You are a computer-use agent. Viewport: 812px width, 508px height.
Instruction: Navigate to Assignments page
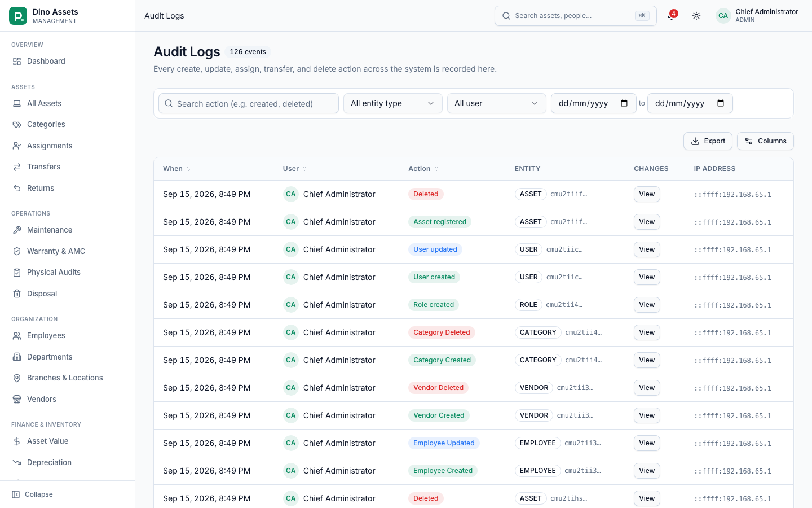(x=68, y=146)
